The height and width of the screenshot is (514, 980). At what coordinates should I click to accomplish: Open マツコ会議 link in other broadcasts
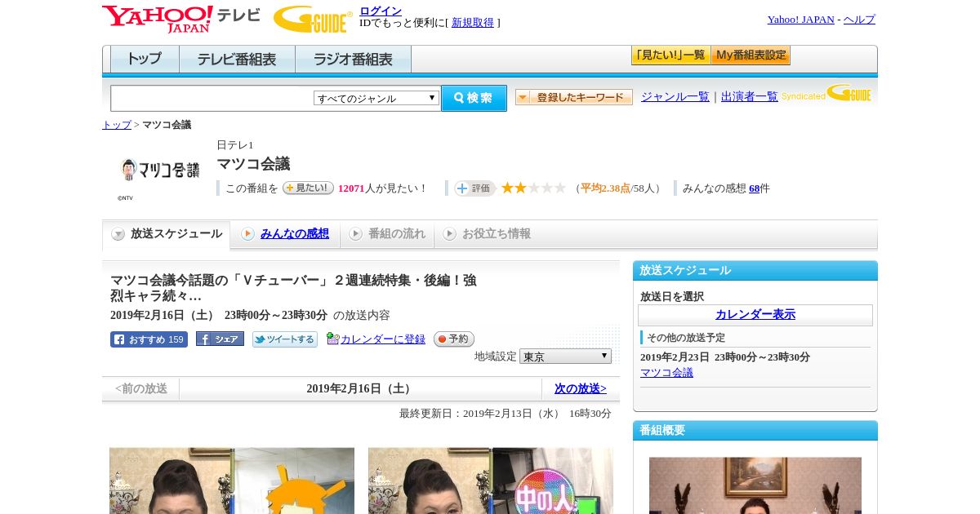tap(666, 373)
